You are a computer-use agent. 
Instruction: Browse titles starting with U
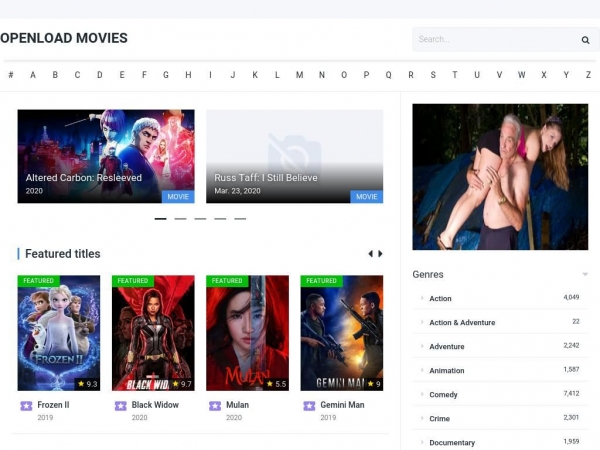tap(477, 75)
